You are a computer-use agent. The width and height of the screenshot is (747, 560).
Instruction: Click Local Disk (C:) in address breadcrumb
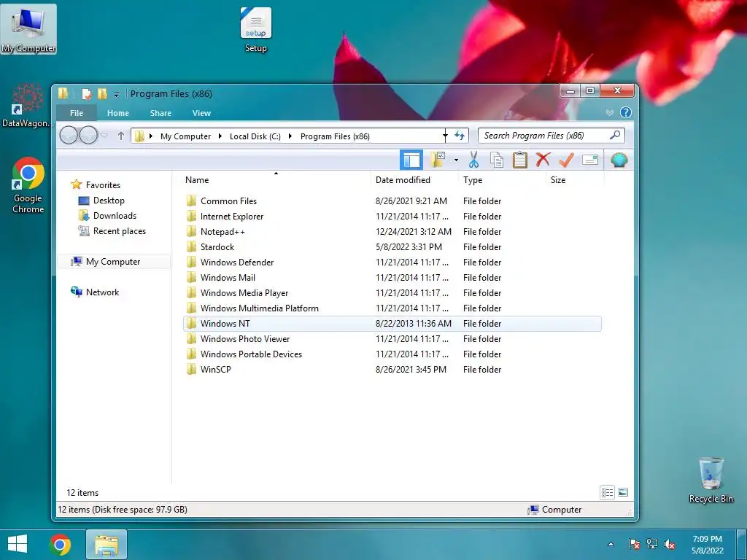click(x=255, y=136)
